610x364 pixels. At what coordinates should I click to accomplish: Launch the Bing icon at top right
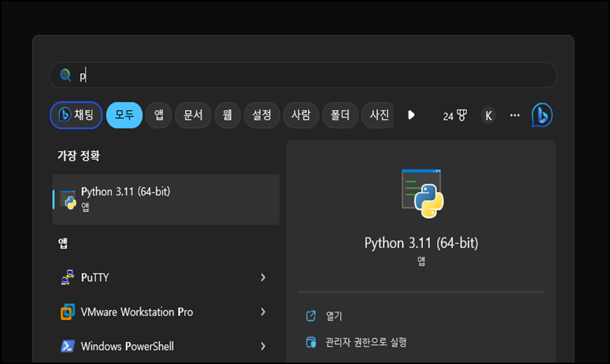click(542, 115)
